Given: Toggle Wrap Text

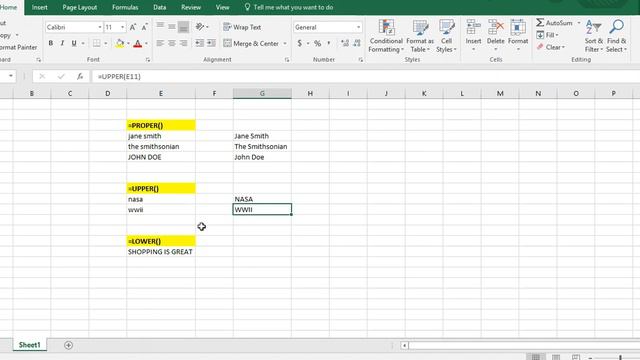Looking at the screenshot, I should tap(242, 27).
